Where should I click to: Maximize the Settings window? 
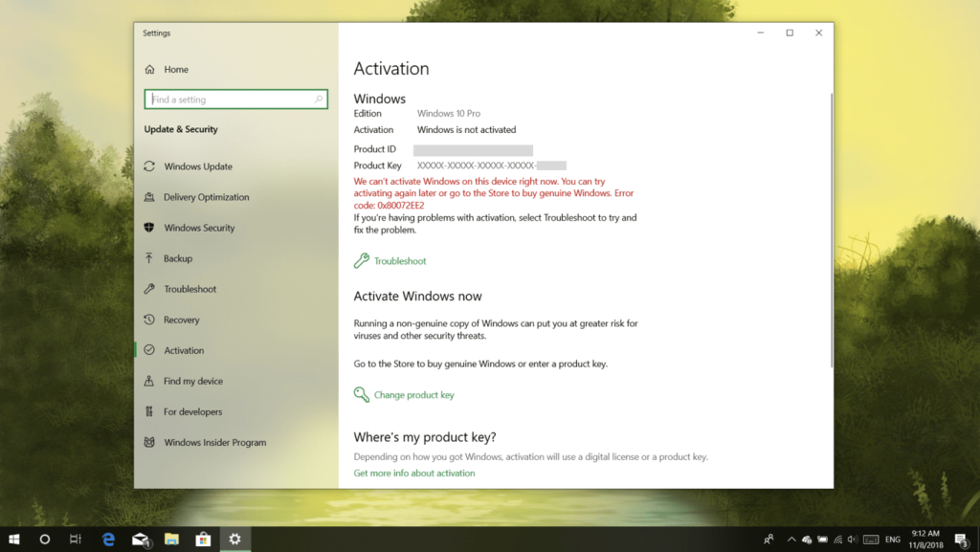pos(790,33)
